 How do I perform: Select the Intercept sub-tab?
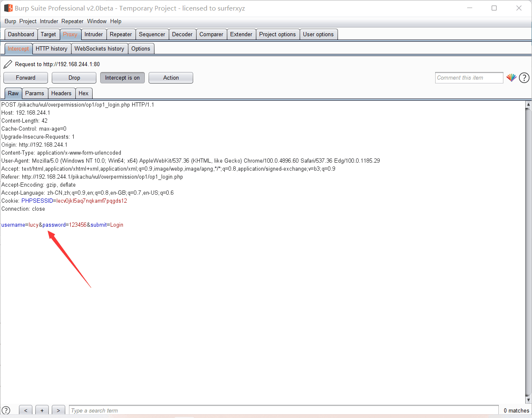click(18, 49)
